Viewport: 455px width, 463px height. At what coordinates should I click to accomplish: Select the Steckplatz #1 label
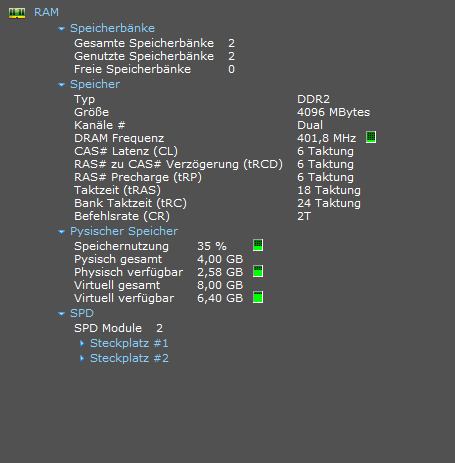pos(129,343)
